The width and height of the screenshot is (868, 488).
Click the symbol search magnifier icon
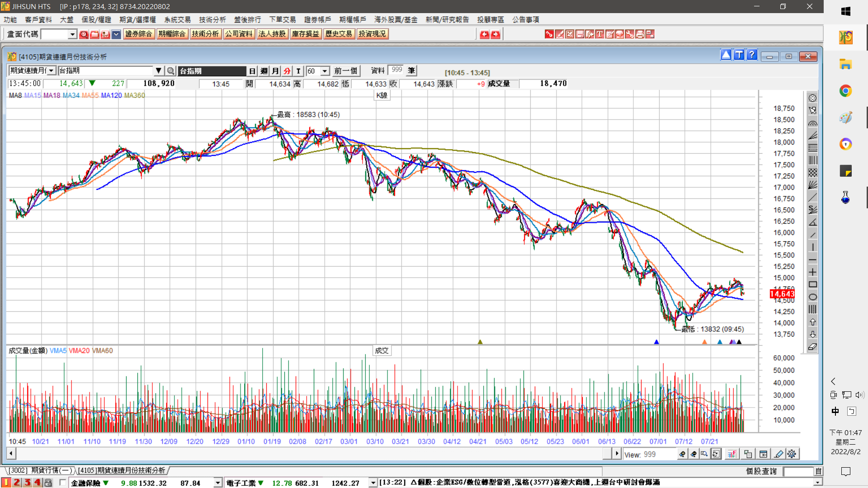point(170,71)
